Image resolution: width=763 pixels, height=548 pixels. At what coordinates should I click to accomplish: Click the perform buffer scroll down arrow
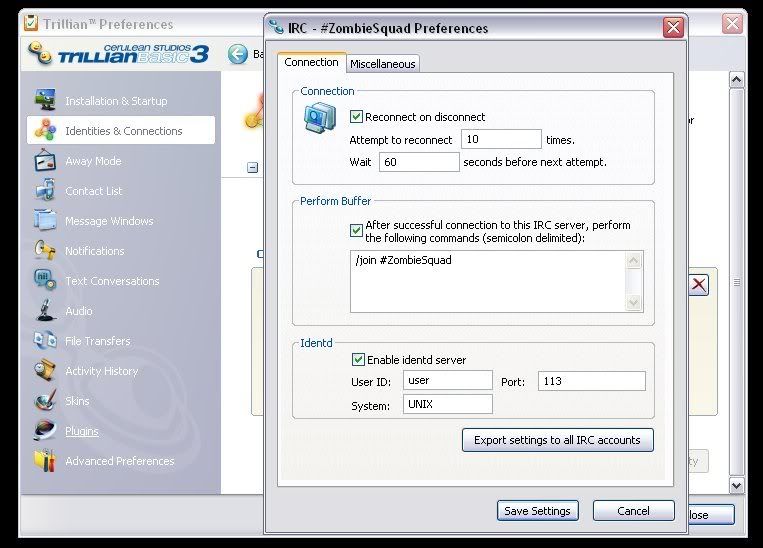pyautogui.click(x=634, y=302)
